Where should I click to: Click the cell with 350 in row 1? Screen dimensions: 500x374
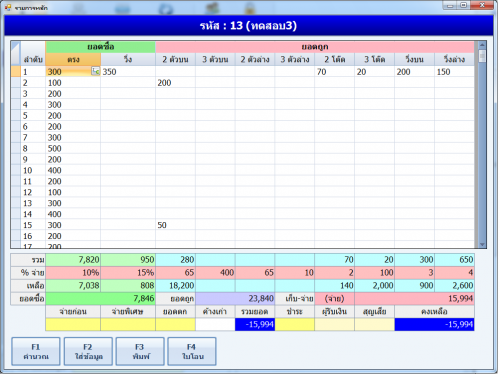pos(128,72)
